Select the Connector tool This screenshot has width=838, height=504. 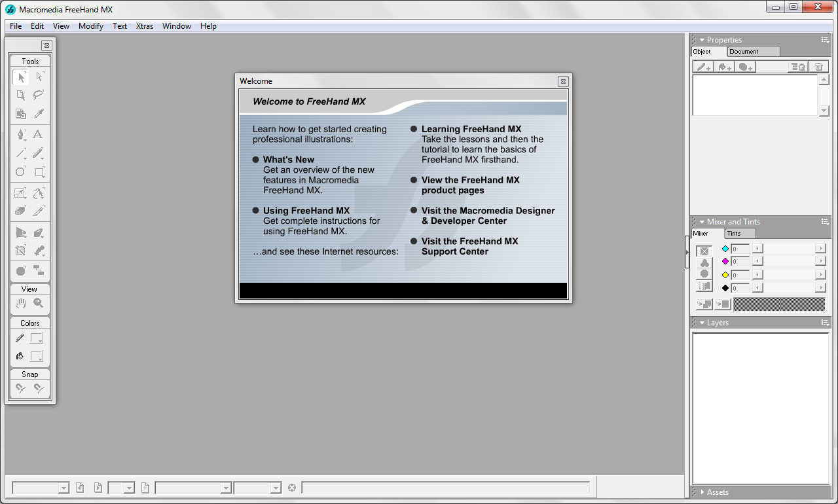[39, 271]
